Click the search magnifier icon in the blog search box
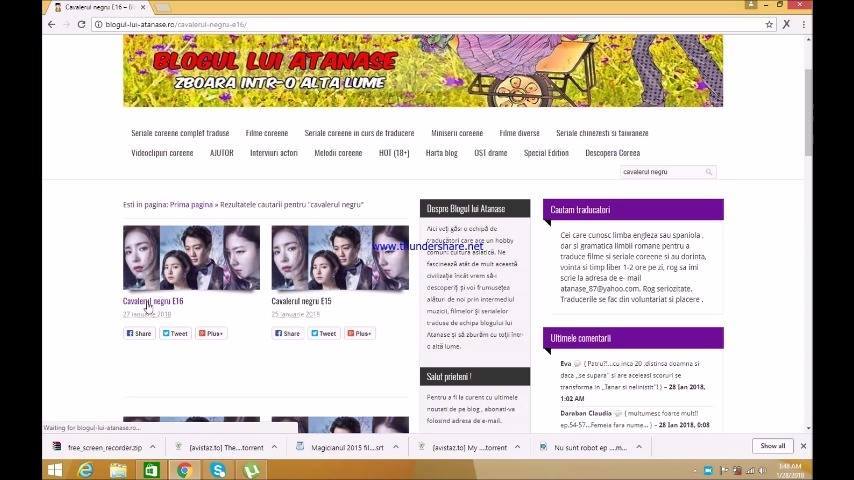This screenshot has height=480, width=854. [709, 172]
